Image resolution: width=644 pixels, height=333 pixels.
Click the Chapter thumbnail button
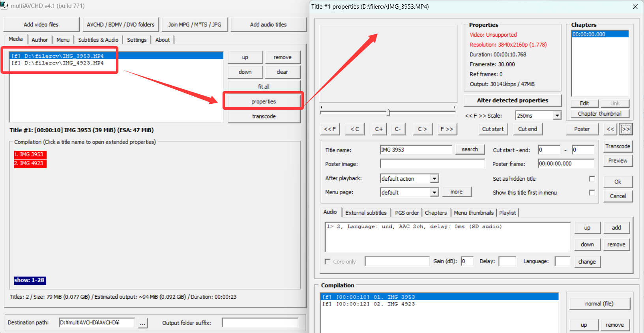pos(600,114)
